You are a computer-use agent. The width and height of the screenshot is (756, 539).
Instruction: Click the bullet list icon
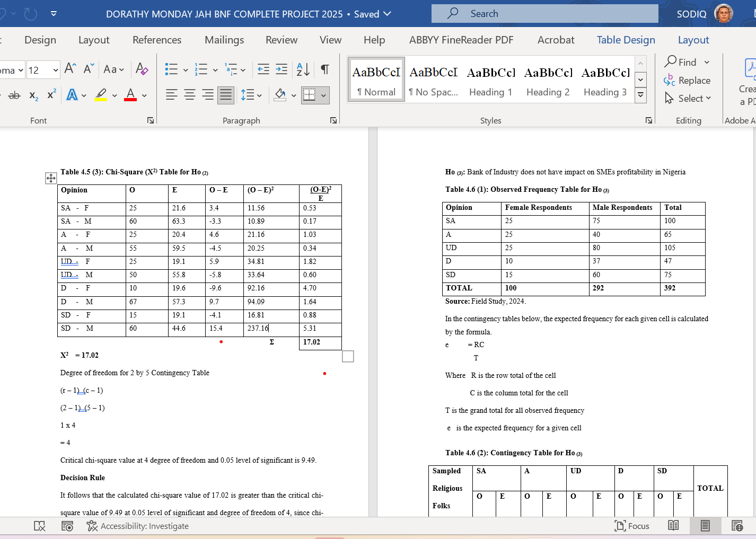point(171,69)
